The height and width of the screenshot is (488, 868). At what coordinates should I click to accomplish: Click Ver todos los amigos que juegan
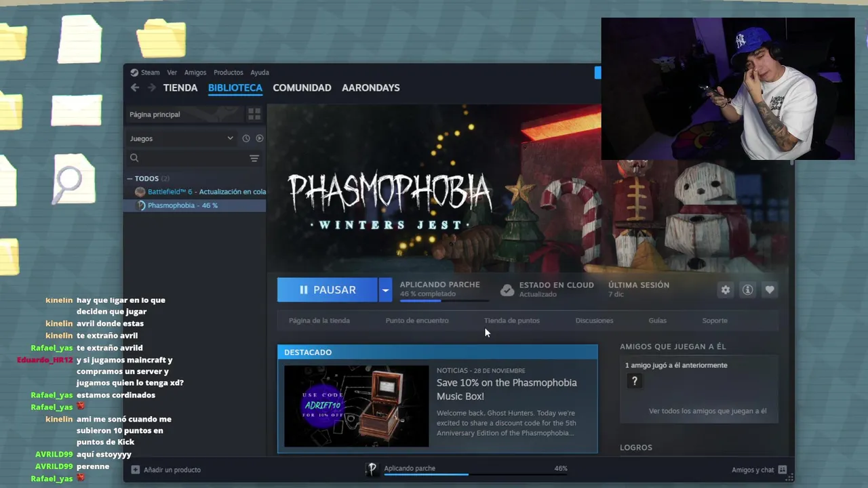point(708,411)
